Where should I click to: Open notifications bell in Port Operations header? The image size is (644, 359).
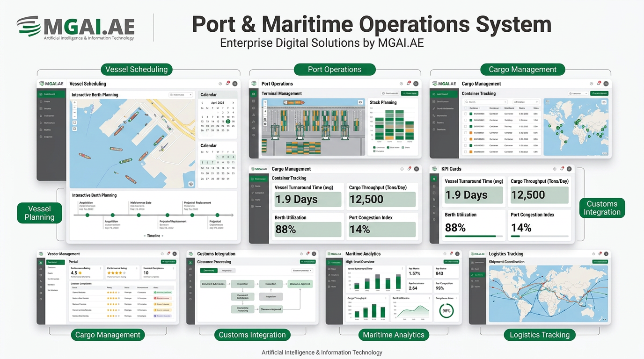click(x=409, y=83)
